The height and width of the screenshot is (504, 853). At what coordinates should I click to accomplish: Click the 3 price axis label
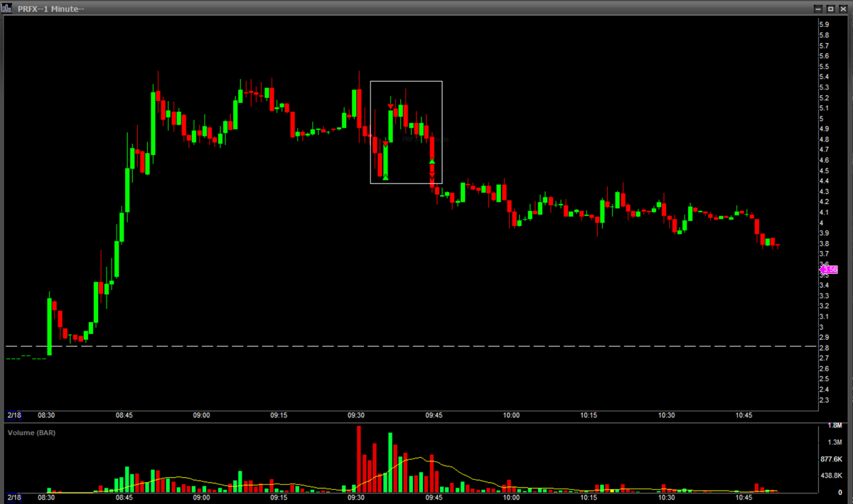[822, 327]
